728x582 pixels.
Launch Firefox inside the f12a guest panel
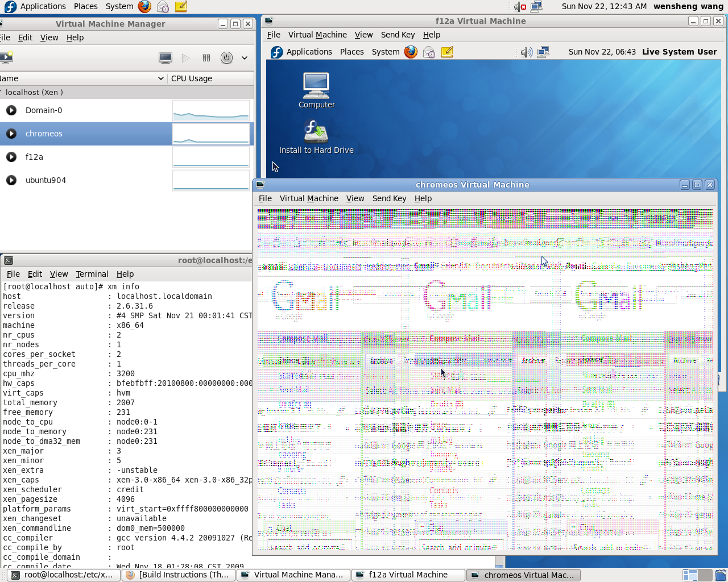pos(411,52)
